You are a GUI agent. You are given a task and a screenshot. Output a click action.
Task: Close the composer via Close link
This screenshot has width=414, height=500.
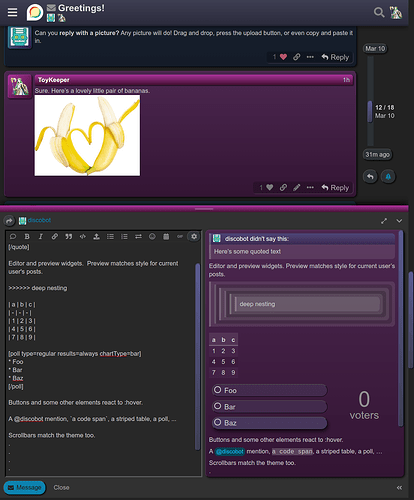62,488
